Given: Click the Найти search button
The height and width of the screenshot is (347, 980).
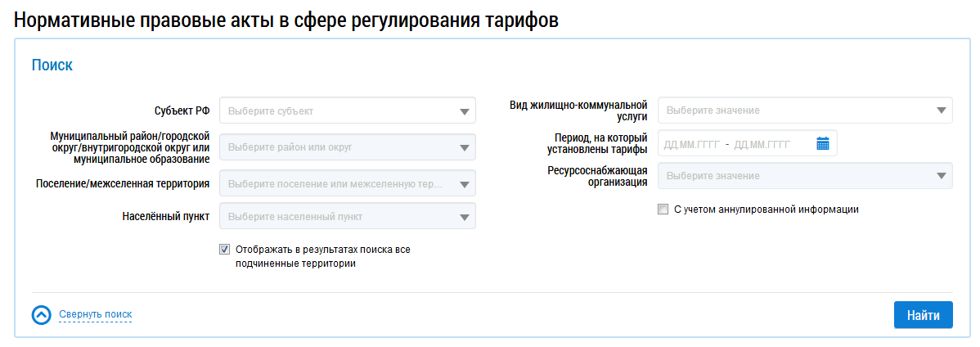Looking at the screenshot, I should tap(923, 315).
